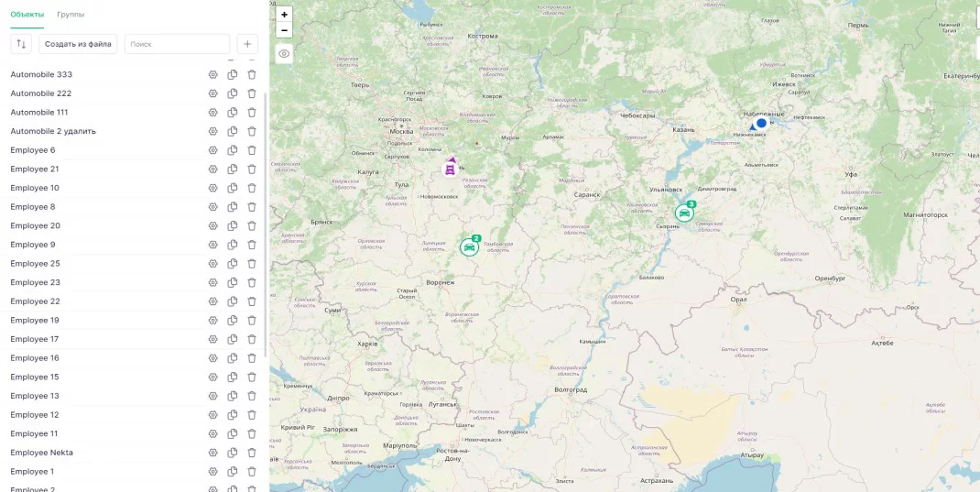The width and height of the screenshot is (980, 492).
Task: Open settings for Employee 10
Action: click(x=213, y=188)
